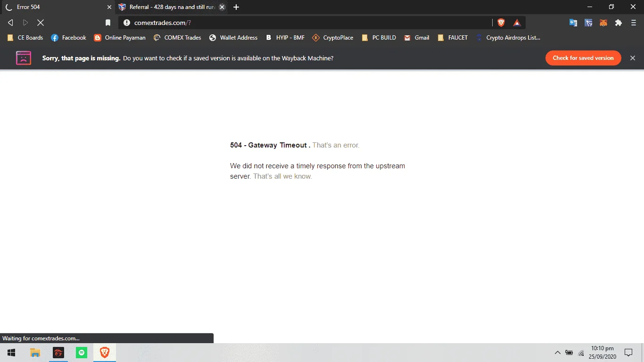Switch to the Referral - 428 days tab
Viewport: 644px width, 362px height.
(172, 7)
